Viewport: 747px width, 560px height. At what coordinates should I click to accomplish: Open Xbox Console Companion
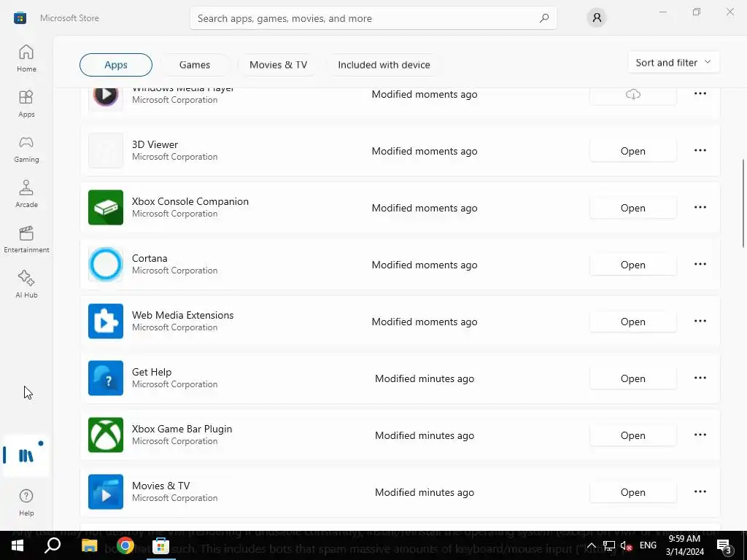pos(632,208)
